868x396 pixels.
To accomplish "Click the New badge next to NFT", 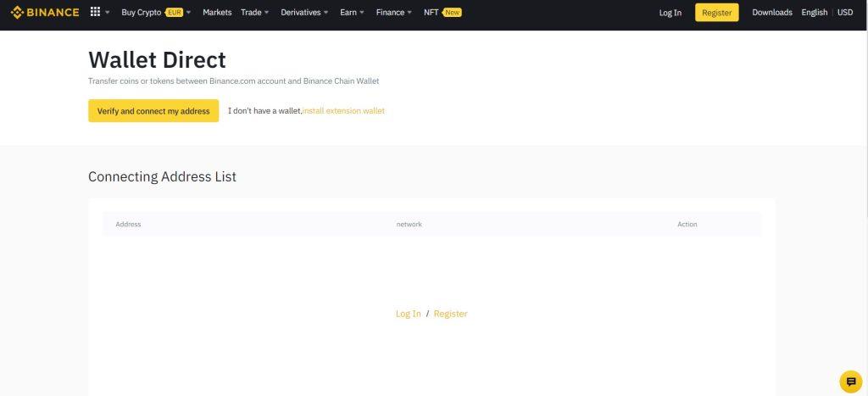I will pos(453,12).
